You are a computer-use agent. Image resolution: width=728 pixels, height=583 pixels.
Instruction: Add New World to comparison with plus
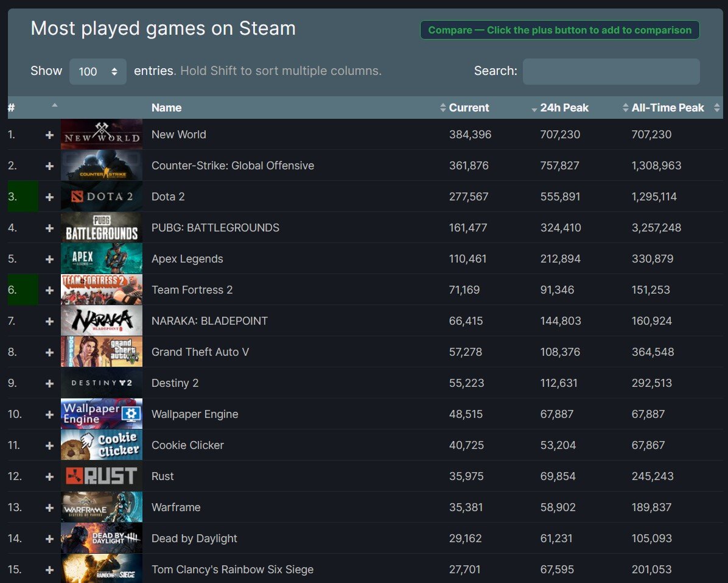(x=50, y=135)
